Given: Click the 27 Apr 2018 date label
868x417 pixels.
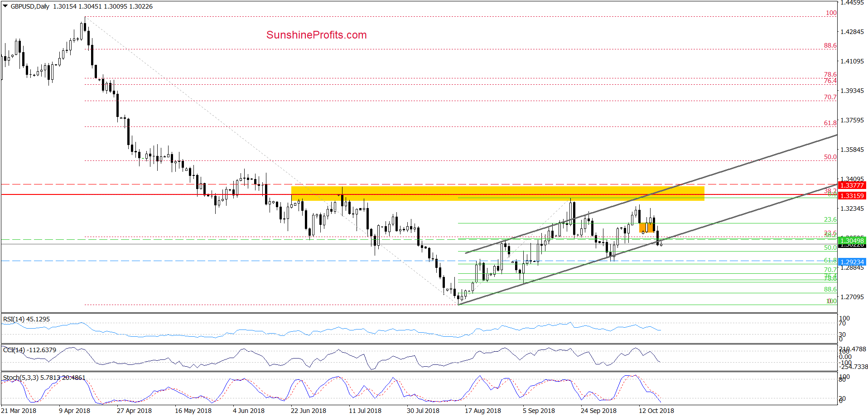Looking at the screenshot, I should (134, 411).
